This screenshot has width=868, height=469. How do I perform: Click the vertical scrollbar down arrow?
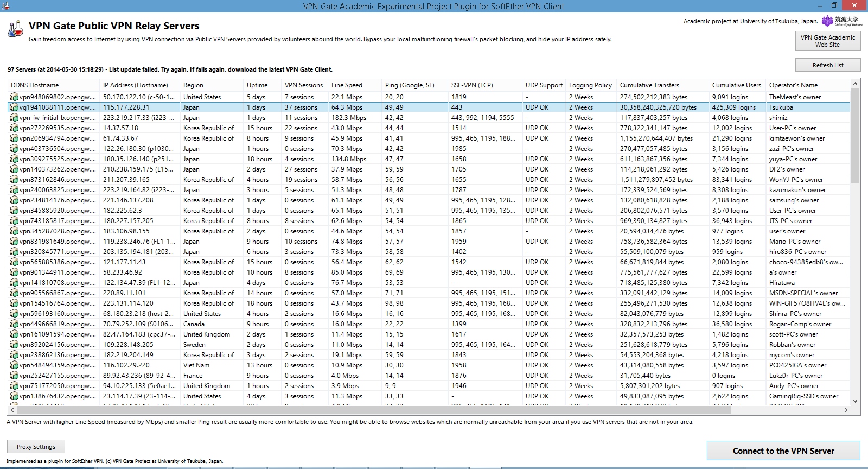click(856, 401)
